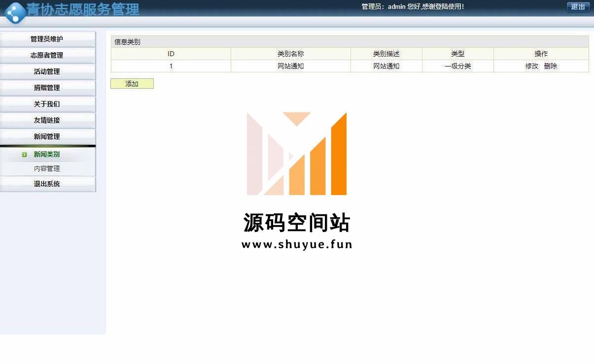Screen dimensions: 594x364
Task: Click the 类型 column header
Action: [458, 54]
